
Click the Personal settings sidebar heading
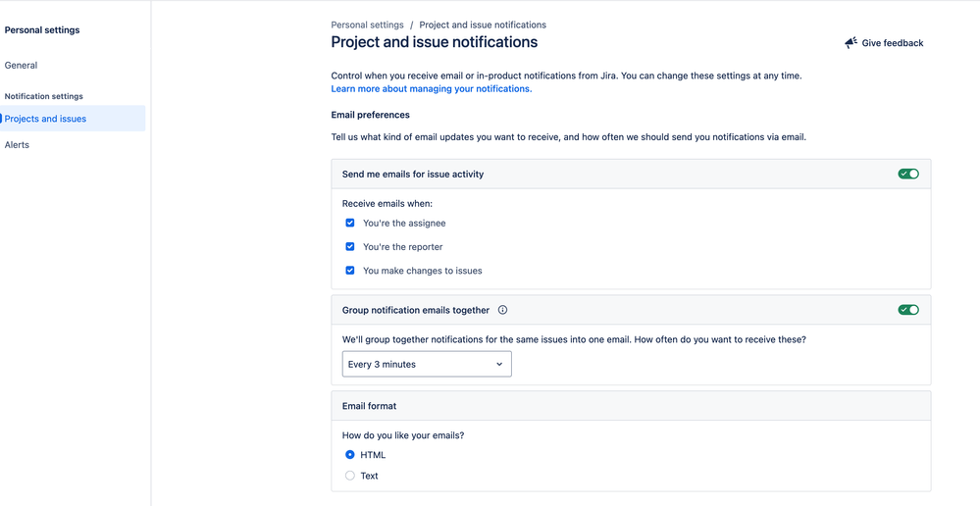42,30
